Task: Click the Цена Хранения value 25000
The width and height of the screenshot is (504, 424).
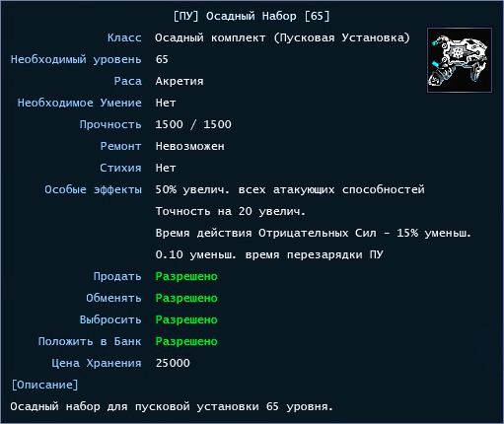Action: (x=173, y=363)
